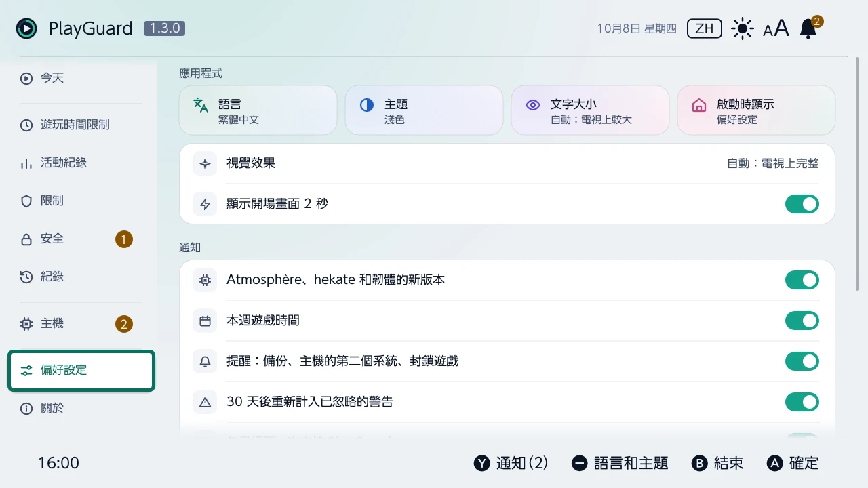
Task: Change text size with the AA icon
Action: coord(776,28)
